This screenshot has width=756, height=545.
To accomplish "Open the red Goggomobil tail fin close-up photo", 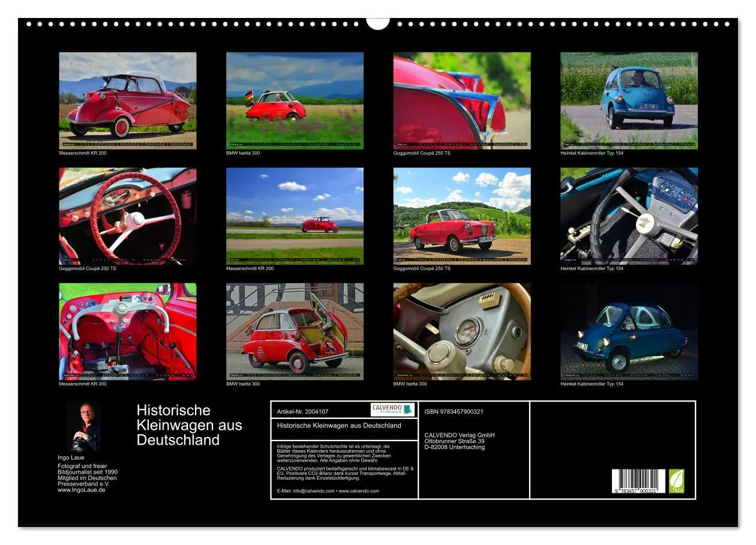I will tap(462, 100).
